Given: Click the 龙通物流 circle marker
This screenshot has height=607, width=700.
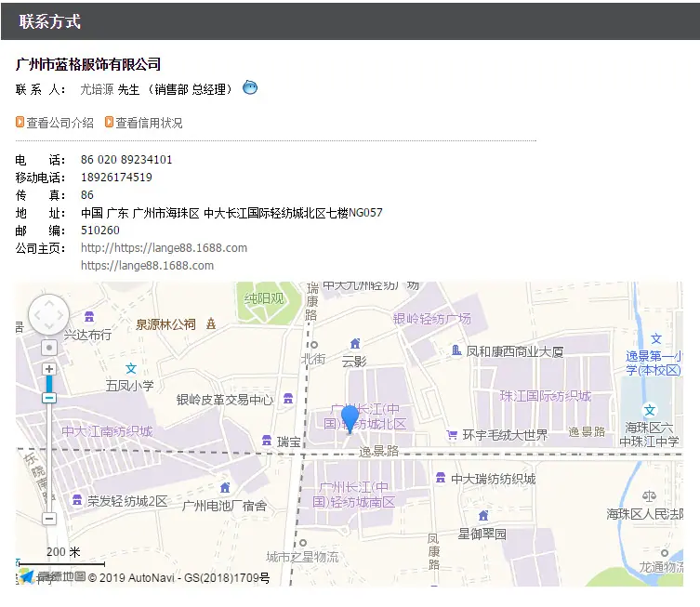Looking at the screenshot, I should (665, 553).
